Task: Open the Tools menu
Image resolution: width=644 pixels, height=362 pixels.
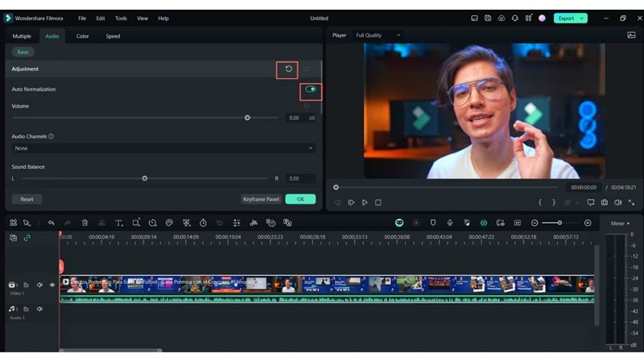Action: pos(121,18)
